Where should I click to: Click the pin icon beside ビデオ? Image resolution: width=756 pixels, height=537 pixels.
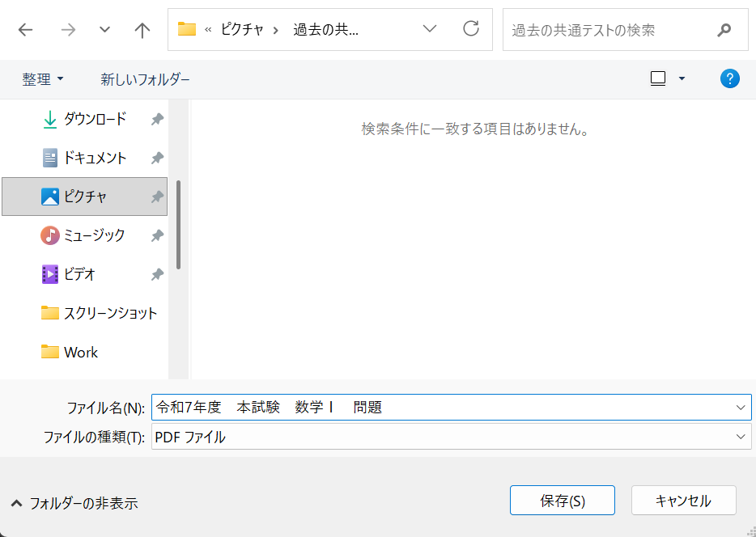click(157, 275)
